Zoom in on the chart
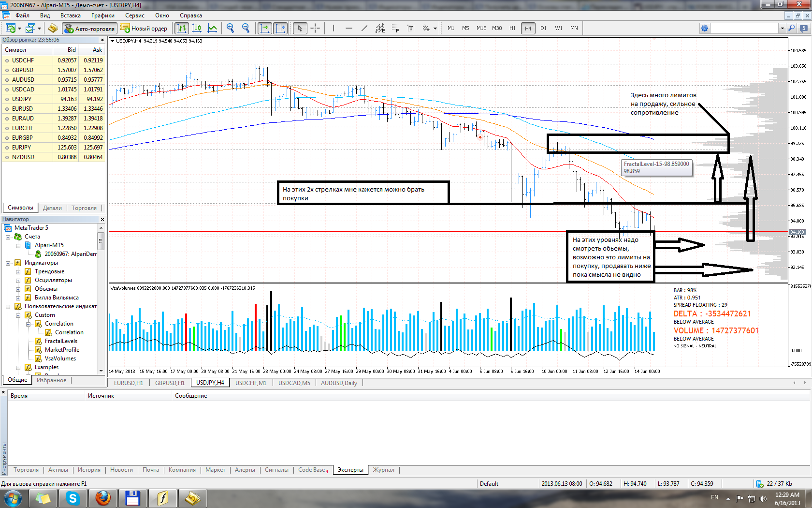Screen dimensions: 812x508 pyautogui.click(x=231, y=28)
